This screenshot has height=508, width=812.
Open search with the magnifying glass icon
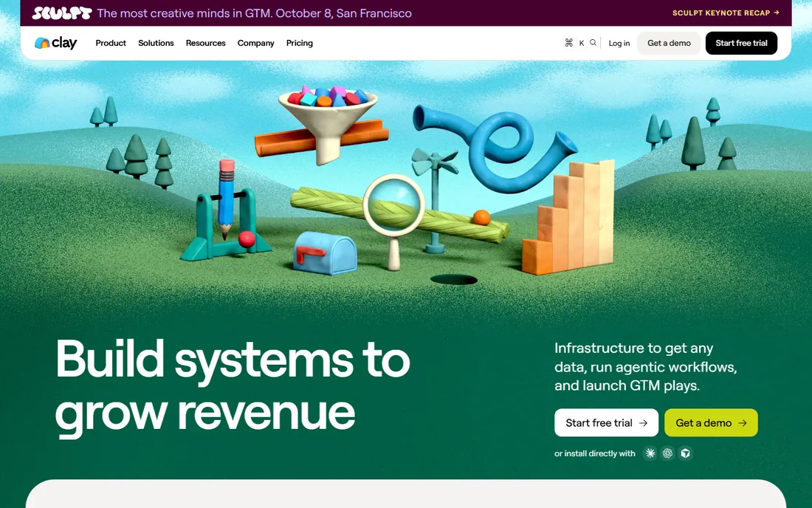coord(593,43)
